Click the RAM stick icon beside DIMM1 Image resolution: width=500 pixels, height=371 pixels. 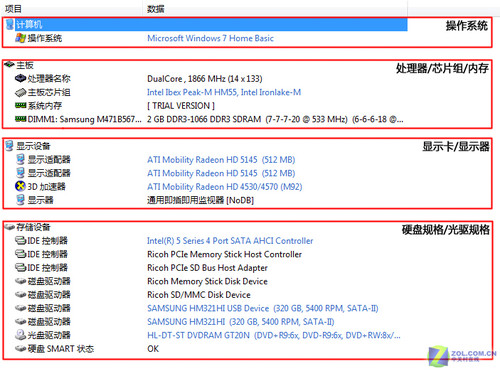coord(20,119)
